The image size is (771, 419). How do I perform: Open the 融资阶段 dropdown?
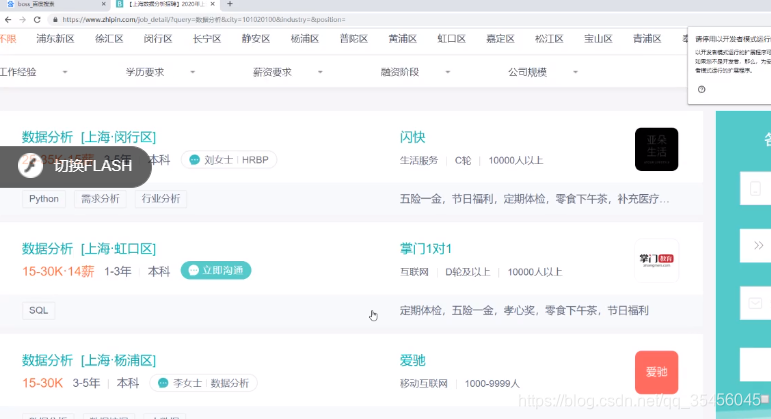415,72
